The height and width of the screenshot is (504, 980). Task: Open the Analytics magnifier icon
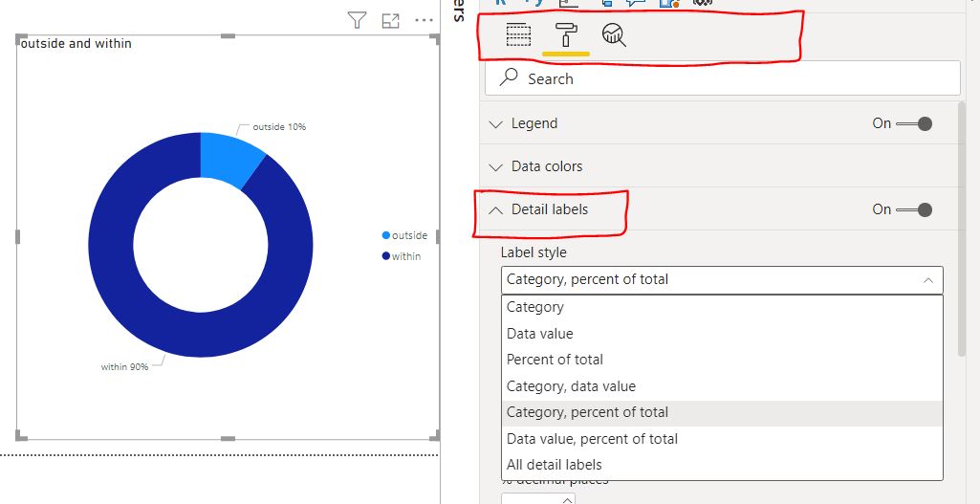tap(614, 35)
